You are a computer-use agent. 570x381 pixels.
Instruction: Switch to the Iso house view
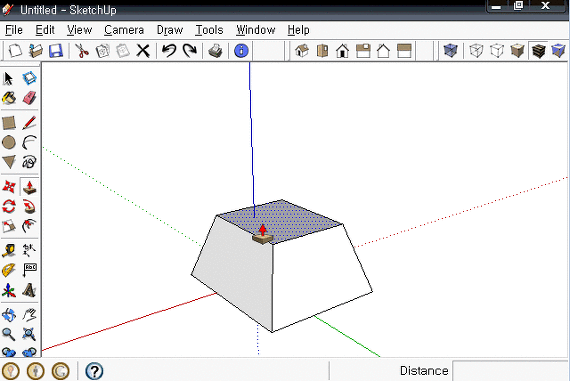(x=302, y=51)
